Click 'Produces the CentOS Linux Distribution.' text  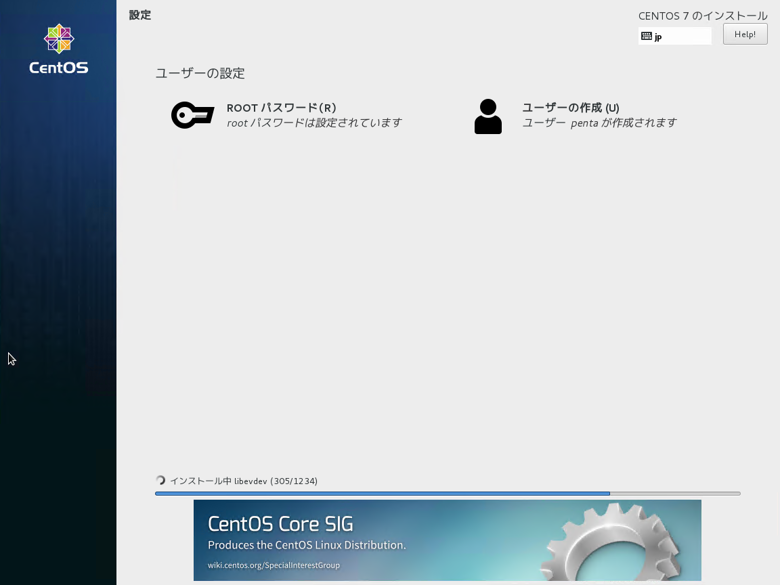click(x=307, y=545)
